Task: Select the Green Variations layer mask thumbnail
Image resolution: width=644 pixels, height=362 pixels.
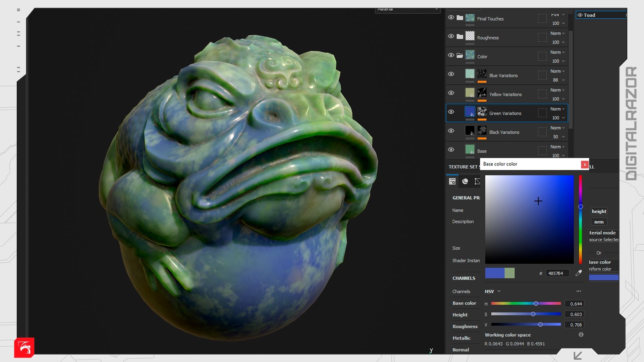Action: click(482, 111)
